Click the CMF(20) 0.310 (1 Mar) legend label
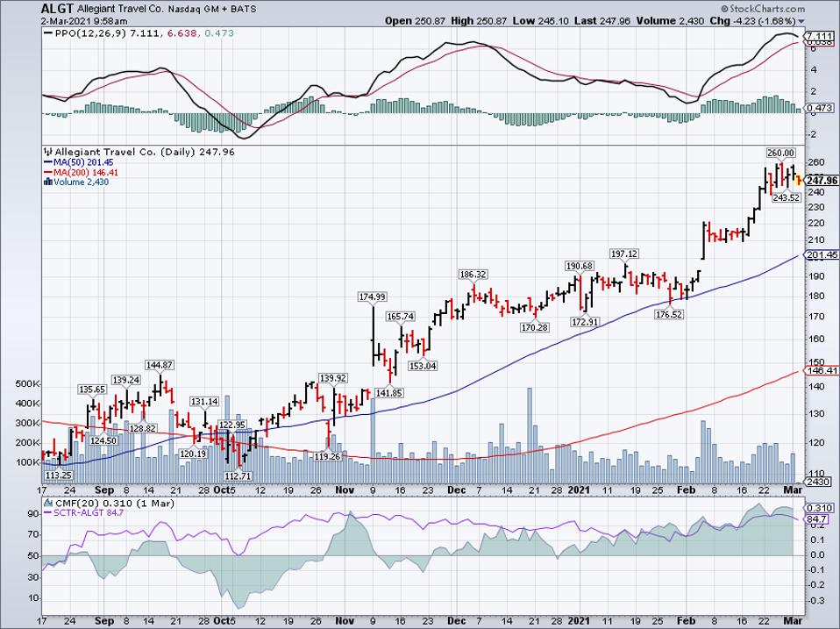This screenshot has width=840, height=629. 114,504
